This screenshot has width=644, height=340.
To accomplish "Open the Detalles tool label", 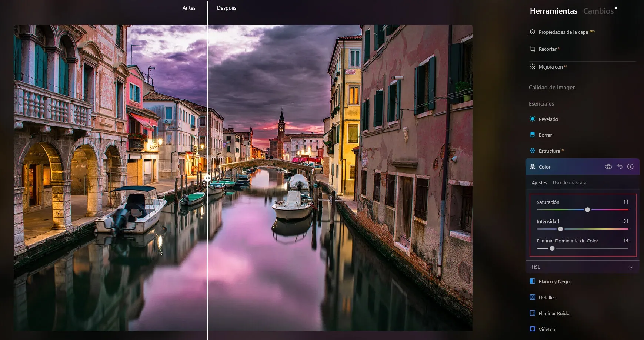I will point(547,297).
